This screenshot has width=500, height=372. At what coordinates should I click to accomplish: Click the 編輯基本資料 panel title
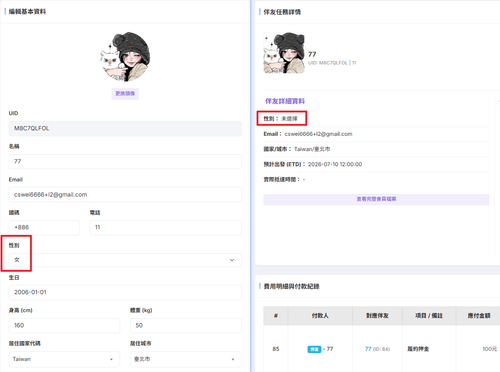27,12
